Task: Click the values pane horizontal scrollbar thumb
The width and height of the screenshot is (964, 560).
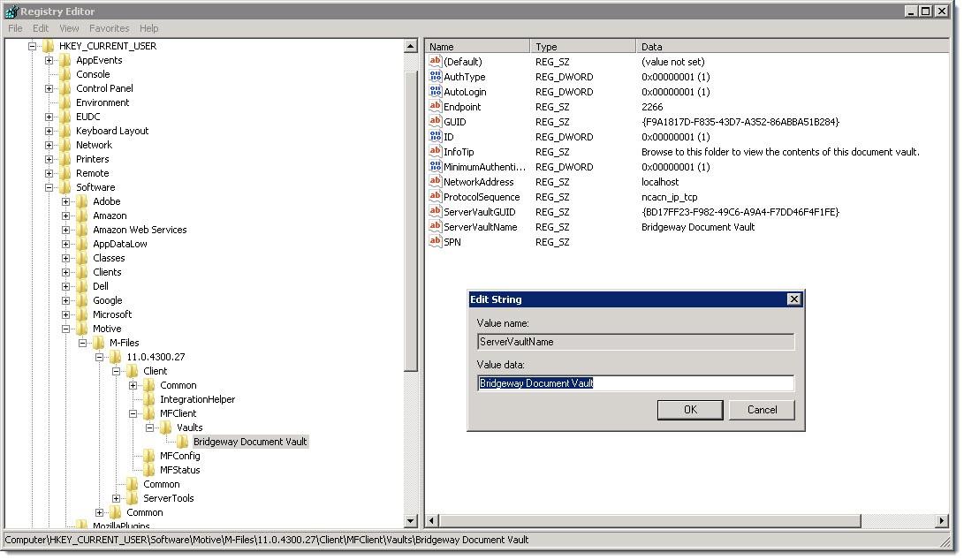Action: tap(649, 520)
